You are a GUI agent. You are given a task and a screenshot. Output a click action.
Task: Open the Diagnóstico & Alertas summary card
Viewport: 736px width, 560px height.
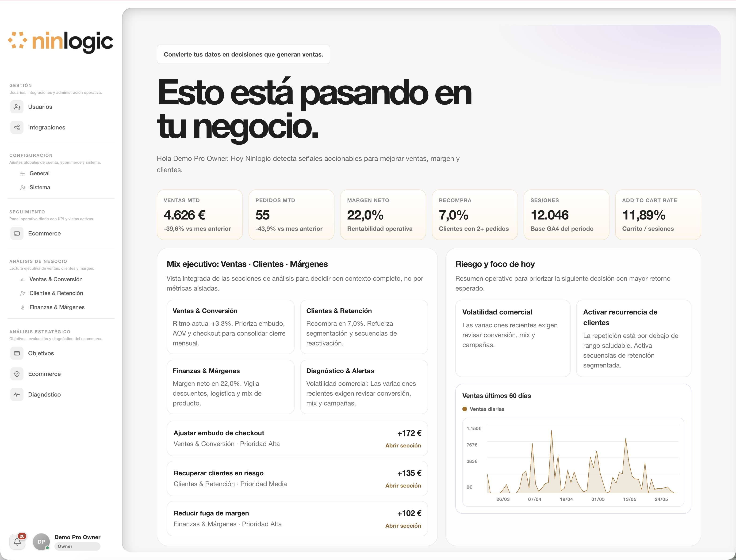click(x=364, y=387)
